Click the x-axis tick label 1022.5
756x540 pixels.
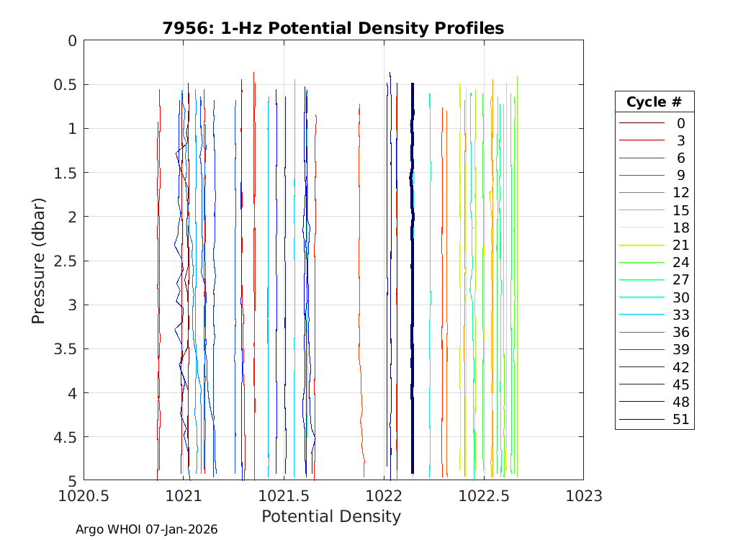click(483, 496)
